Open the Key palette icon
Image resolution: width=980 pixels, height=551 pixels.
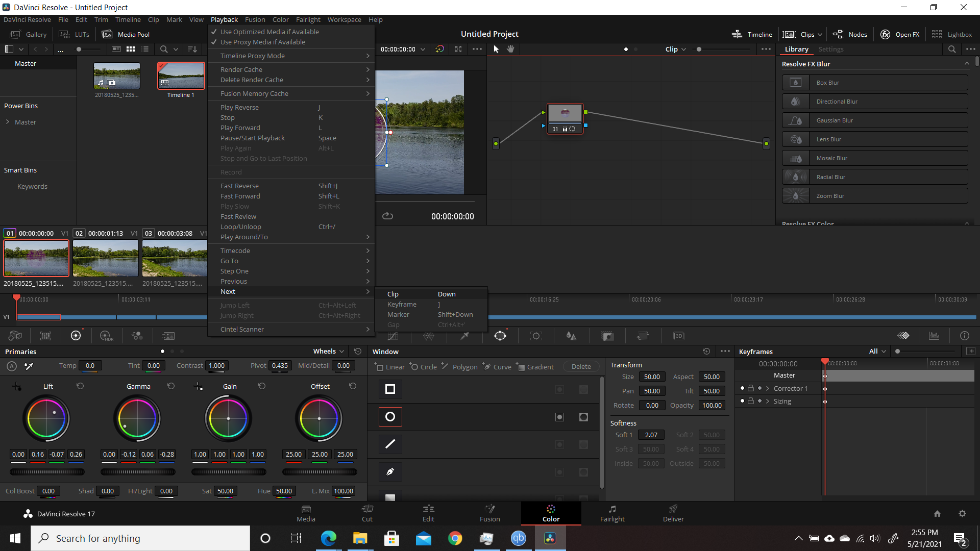click(607, 336)
